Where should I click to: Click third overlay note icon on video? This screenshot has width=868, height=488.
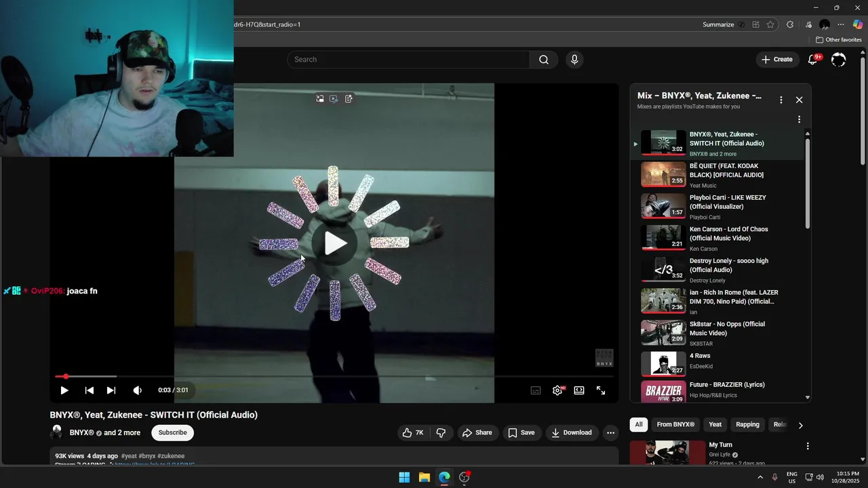click(349, 98)
